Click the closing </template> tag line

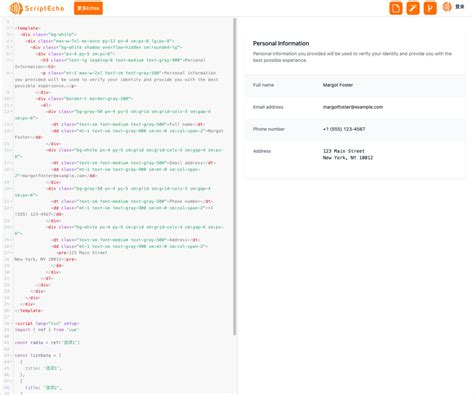coord(29,310)
